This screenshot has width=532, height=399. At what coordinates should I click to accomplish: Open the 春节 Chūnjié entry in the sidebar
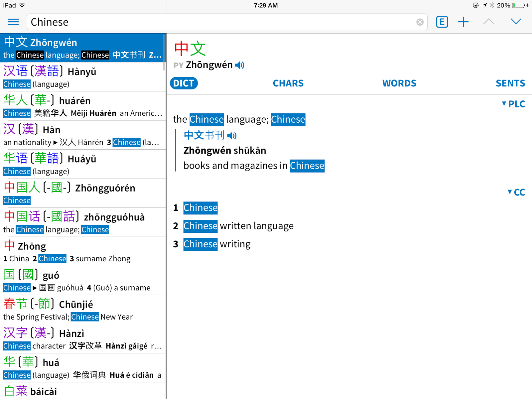pyautogui.click(x=83, y=309)
